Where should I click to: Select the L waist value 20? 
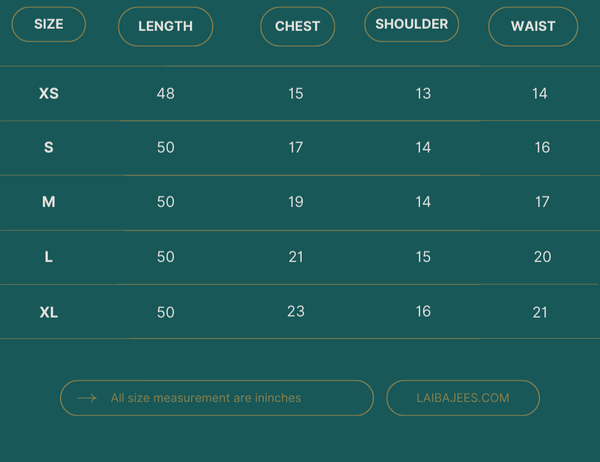(x=542, y=257)
